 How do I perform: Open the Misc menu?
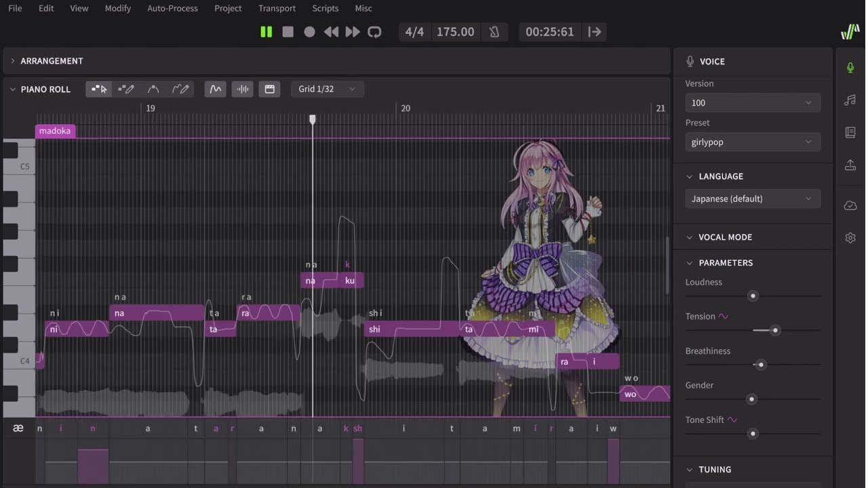point(363,8)
